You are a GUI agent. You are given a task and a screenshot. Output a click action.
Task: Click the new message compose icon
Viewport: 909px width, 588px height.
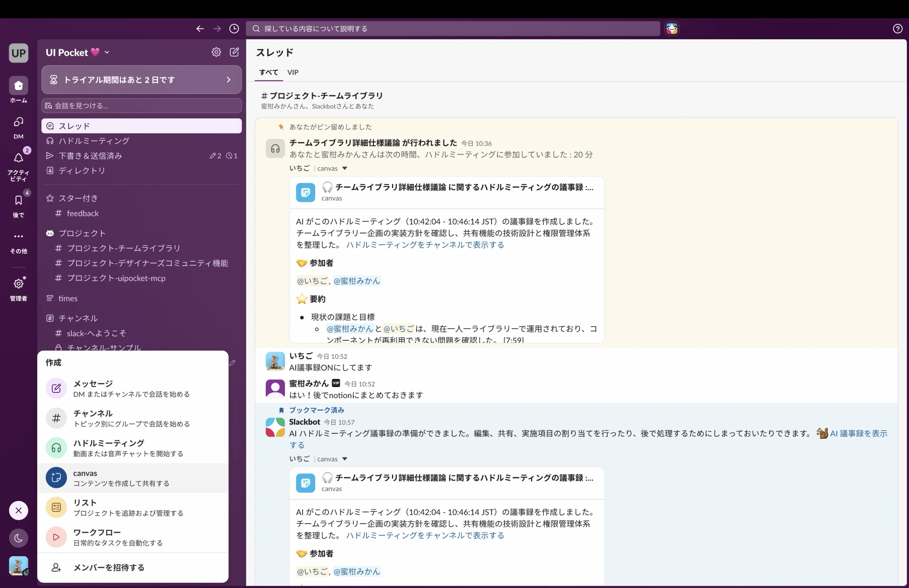point(234,52)
